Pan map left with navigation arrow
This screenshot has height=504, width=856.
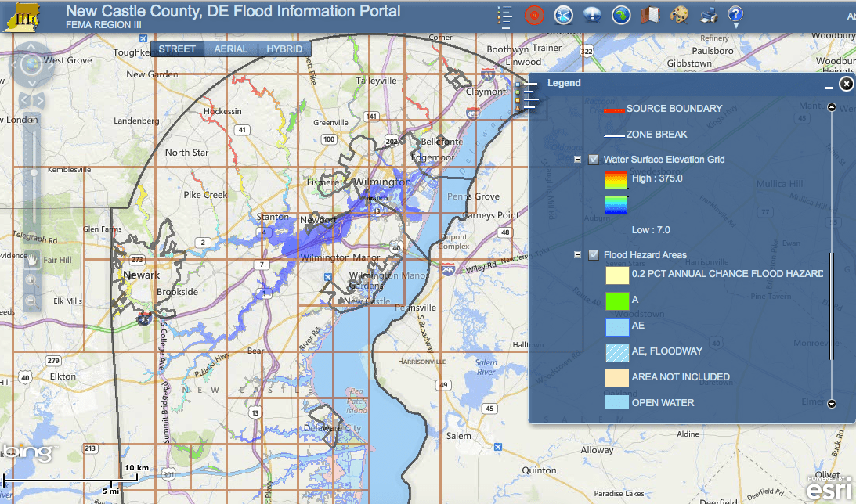pos(13,65)
